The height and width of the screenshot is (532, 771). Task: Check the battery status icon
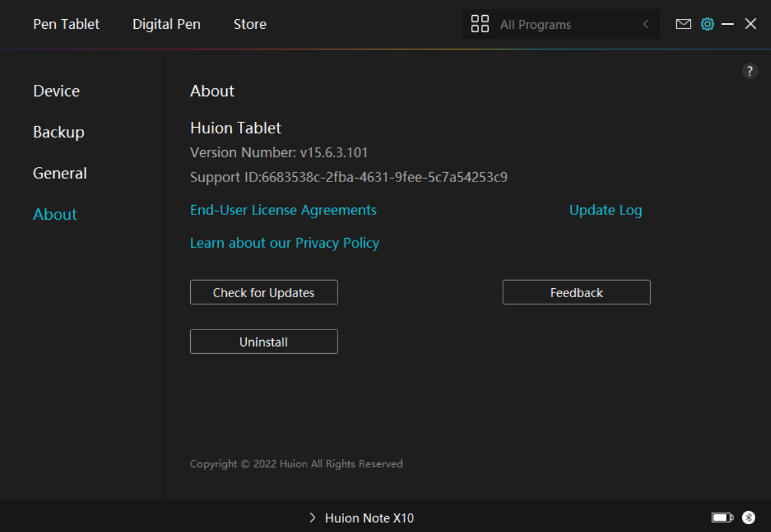click(722, 518)
